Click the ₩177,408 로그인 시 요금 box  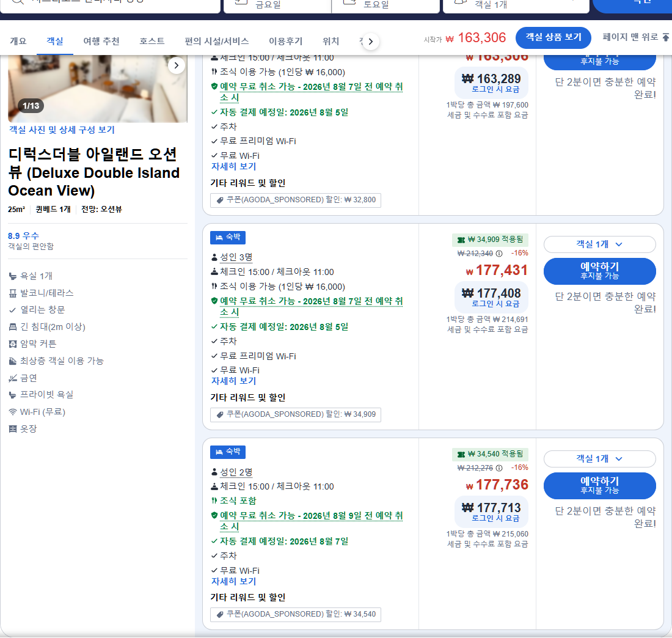pos(491,298)
